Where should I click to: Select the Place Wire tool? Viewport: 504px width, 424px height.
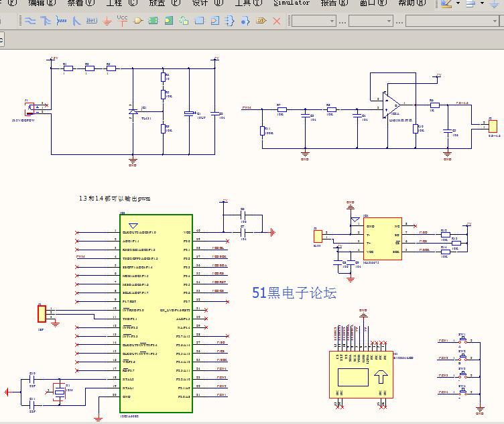pyautogui.click(x=31, y=21)
